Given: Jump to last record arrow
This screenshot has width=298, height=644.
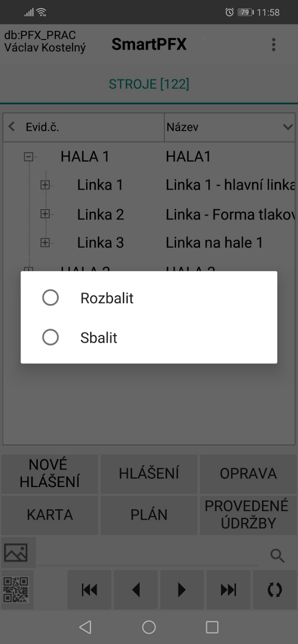Looking at the screenshot, I should tap(228, 590).
